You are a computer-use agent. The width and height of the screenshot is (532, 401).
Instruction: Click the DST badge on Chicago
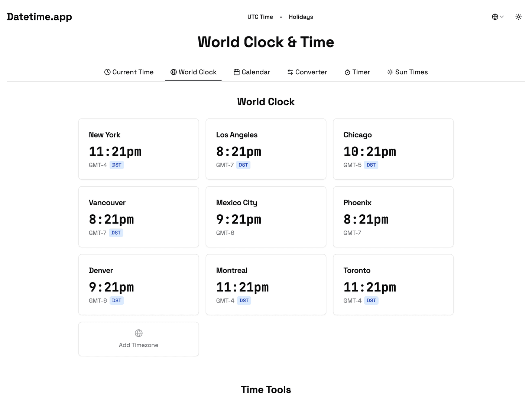tap(371, 165)
